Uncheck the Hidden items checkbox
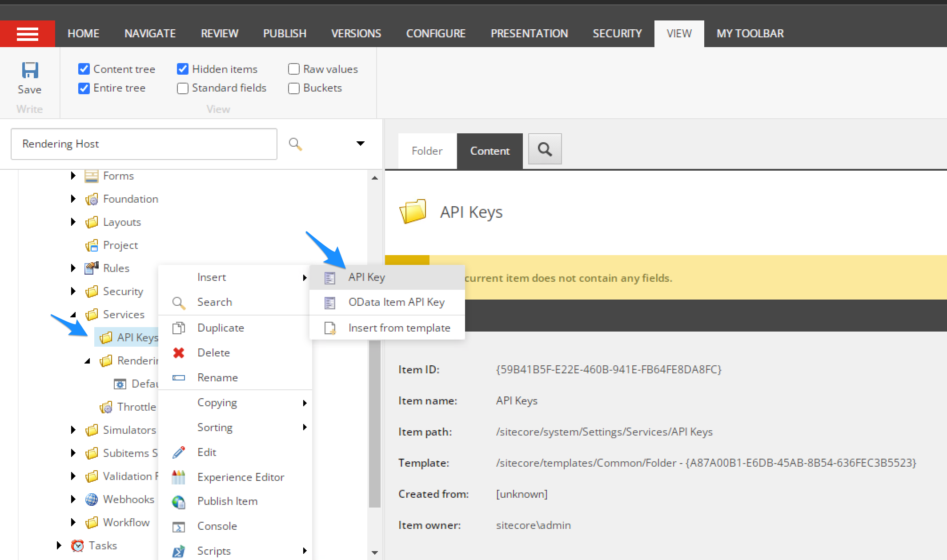 (x=183, y=69)
